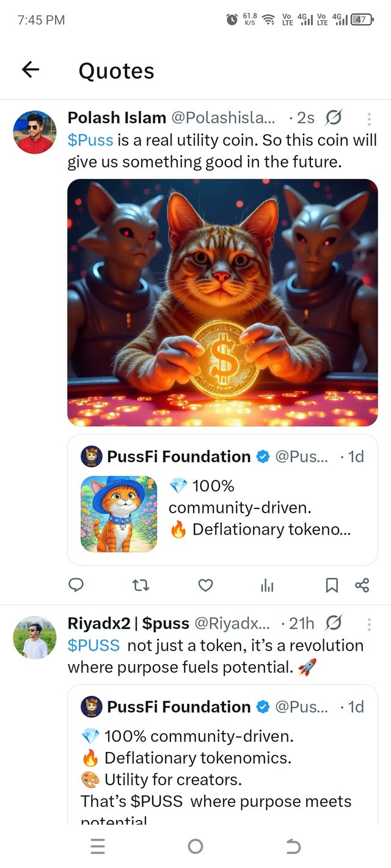Like Polash Islam's post
The width and height of the screenshot is (391, 868).
(x=206, y=585)
